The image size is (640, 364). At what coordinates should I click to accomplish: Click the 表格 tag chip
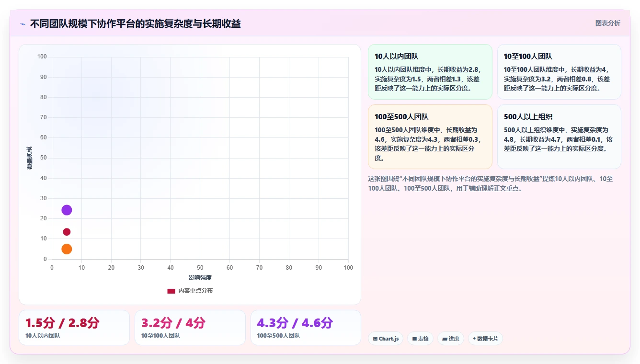[x=420, y=339]
